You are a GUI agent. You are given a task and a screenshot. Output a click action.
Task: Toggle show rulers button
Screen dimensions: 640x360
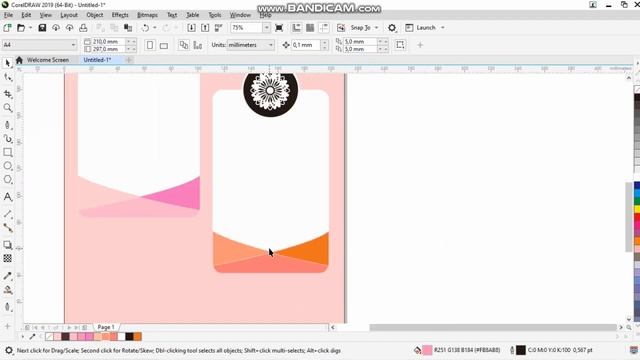coord(296,28)
